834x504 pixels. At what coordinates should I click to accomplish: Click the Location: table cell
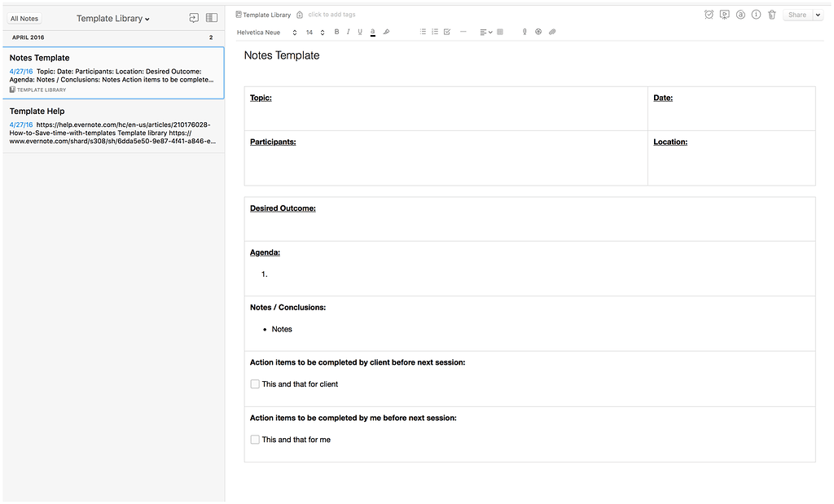[x=731, y=158]
